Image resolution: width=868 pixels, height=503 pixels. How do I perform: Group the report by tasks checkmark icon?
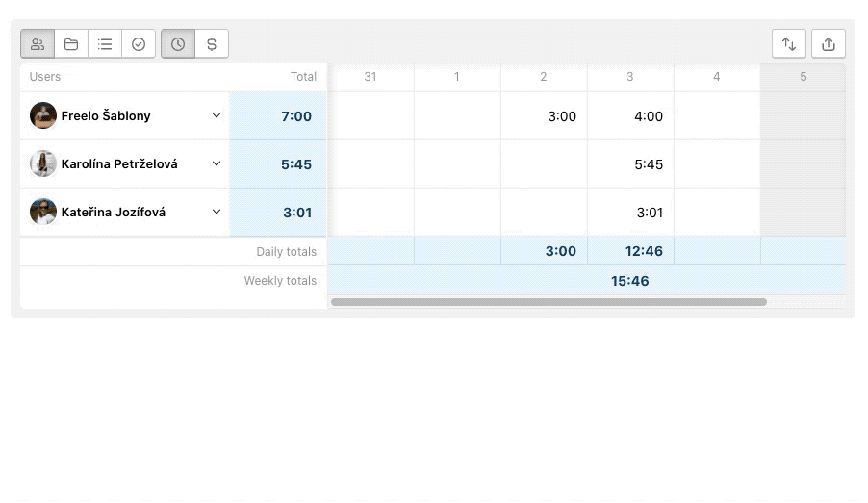pos(139,43)
